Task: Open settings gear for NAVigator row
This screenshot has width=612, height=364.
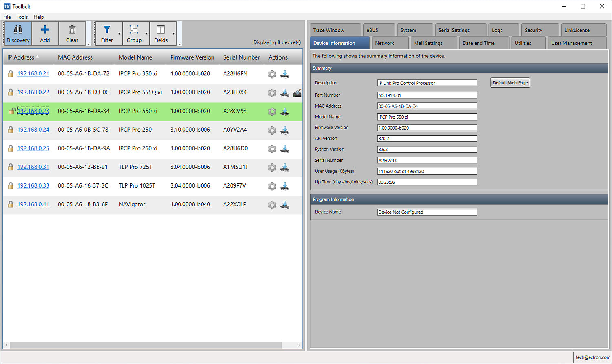Action: (272, 205)
